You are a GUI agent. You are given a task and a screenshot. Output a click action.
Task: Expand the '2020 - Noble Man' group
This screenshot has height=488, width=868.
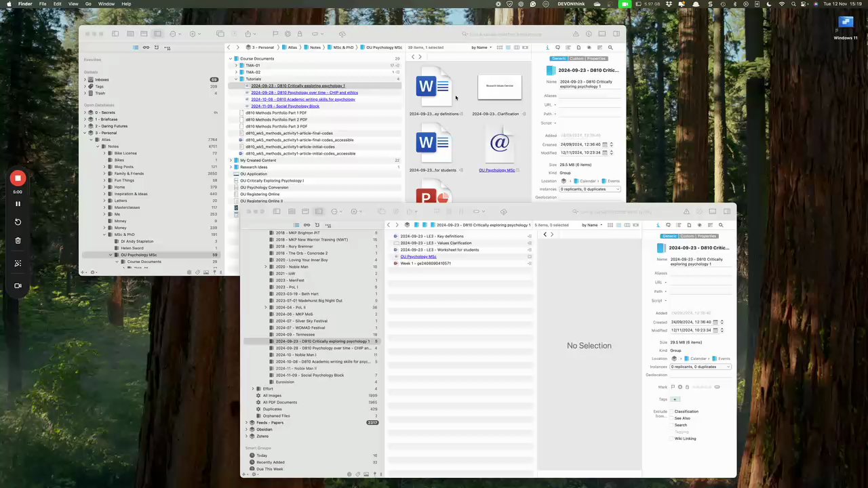(x=266, y=267)
